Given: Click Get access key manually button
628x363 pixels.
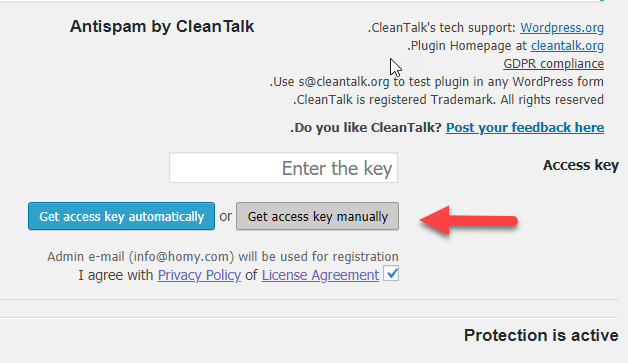Looking at the screenshot, I should pos(317,216).
